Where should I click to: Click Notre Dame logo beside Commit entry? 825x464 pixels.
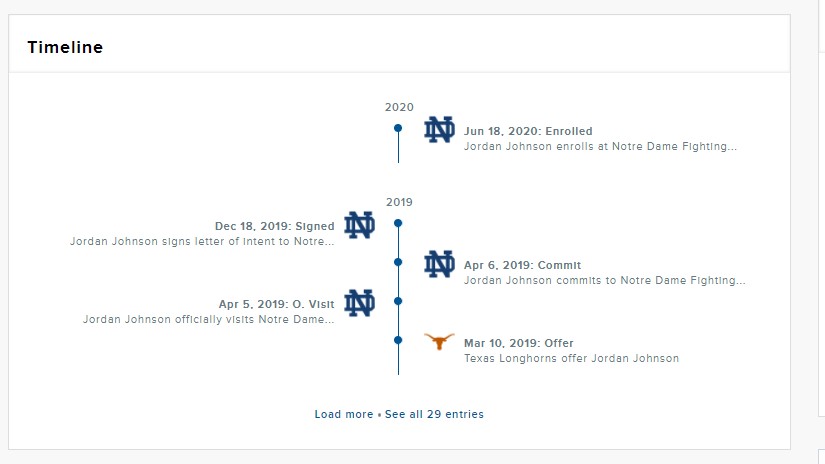(439, 264)
